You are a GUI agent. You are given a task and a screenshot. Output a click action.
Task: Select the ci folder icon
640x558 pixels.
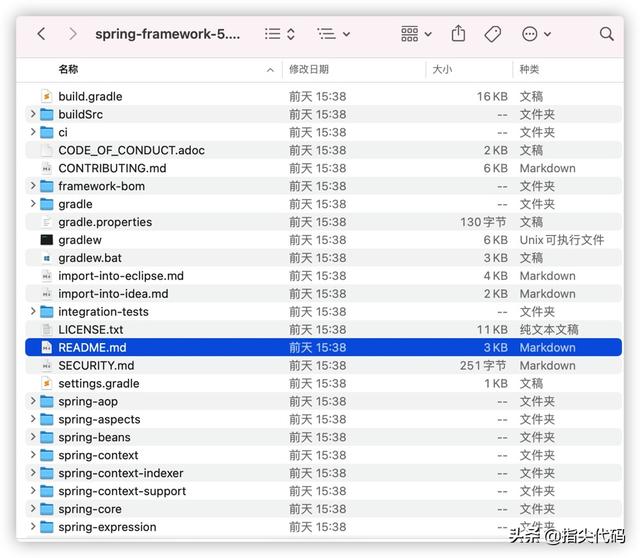[x=47, y=132]
